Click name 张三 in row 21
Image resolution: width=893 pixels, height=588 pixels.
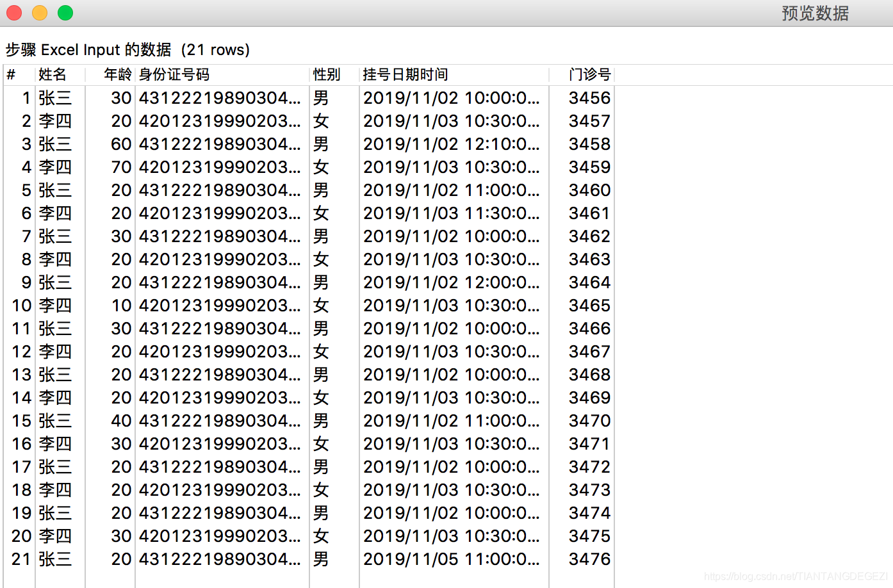click(x=55, y=559)
